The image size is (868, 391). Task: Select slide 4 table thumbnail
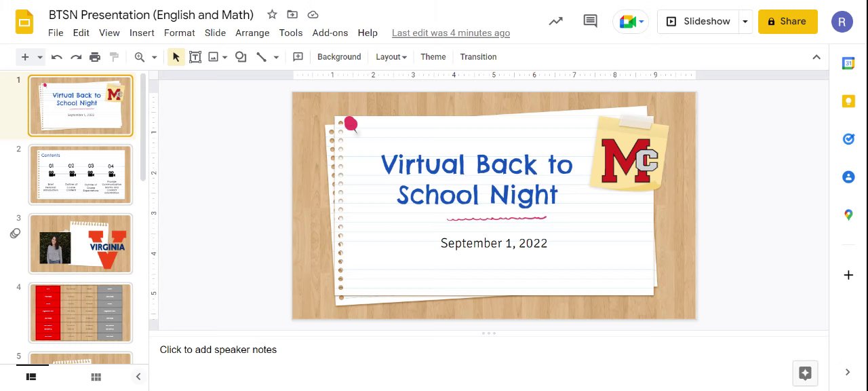pyautogui.click(x=81, y=313)
